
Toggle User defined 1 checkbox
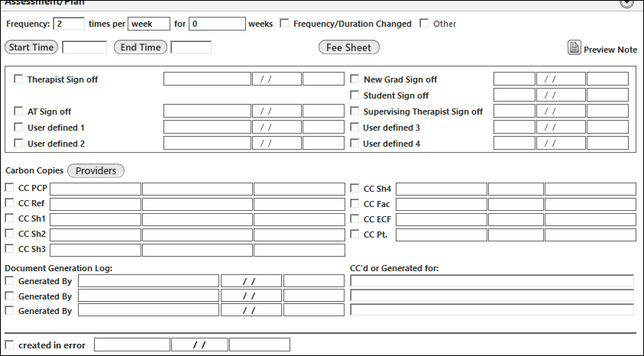pos(18,127)
